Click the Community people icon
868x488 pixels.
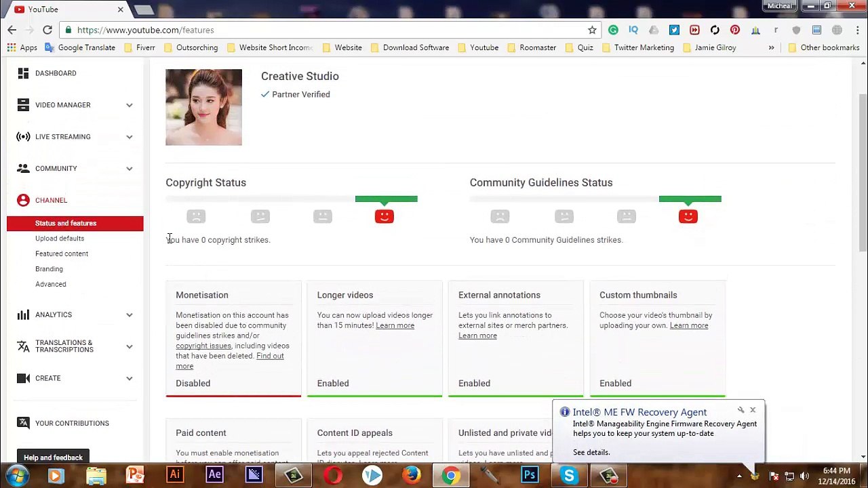pos(23,169)
